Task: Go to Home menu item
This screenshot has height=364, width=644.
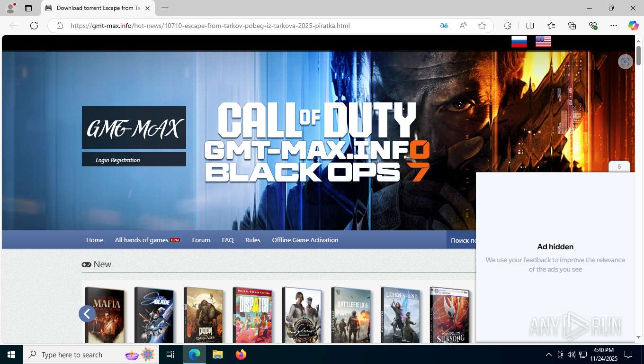Action: tap(95, 240)
